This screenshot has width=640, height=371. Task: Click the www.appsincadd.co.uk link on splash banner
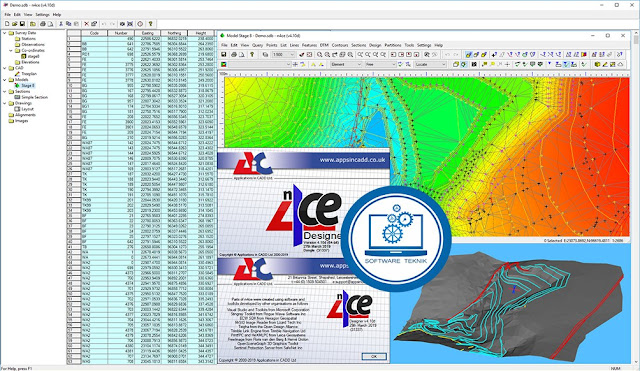point(352,160)
